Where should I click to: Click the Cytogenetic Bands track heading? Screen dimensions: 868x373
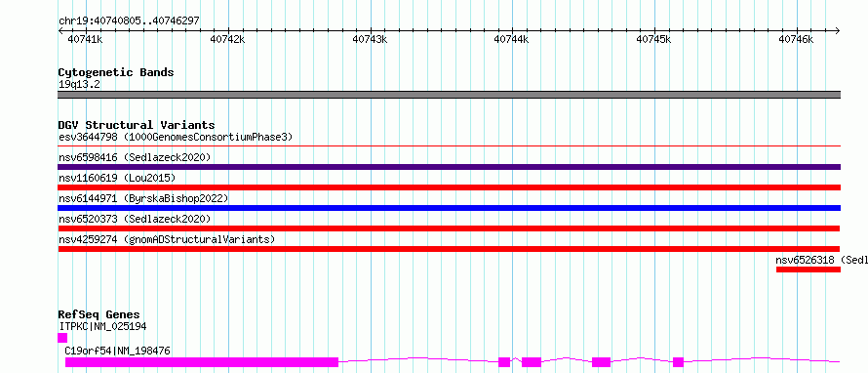click(x=116, y=72)
